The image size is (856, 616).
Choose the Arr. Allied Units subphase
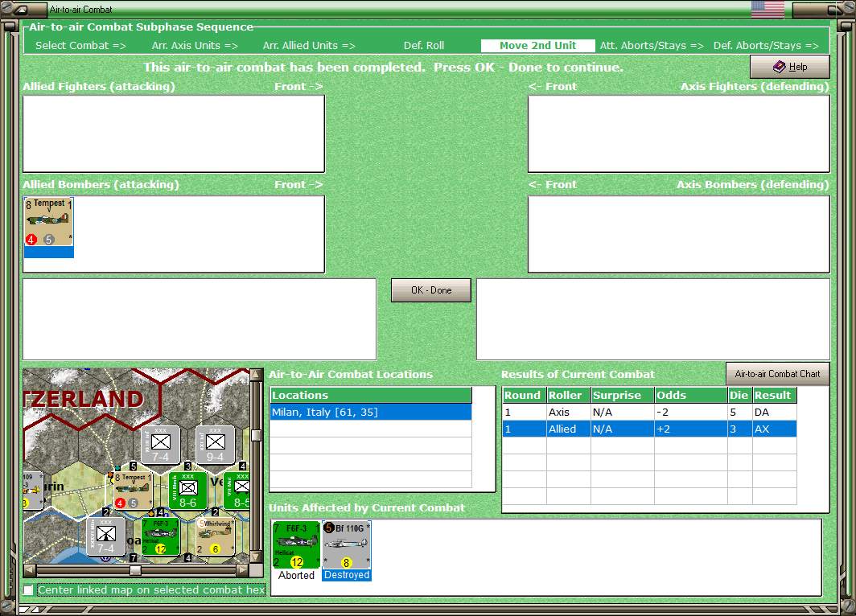309,46
